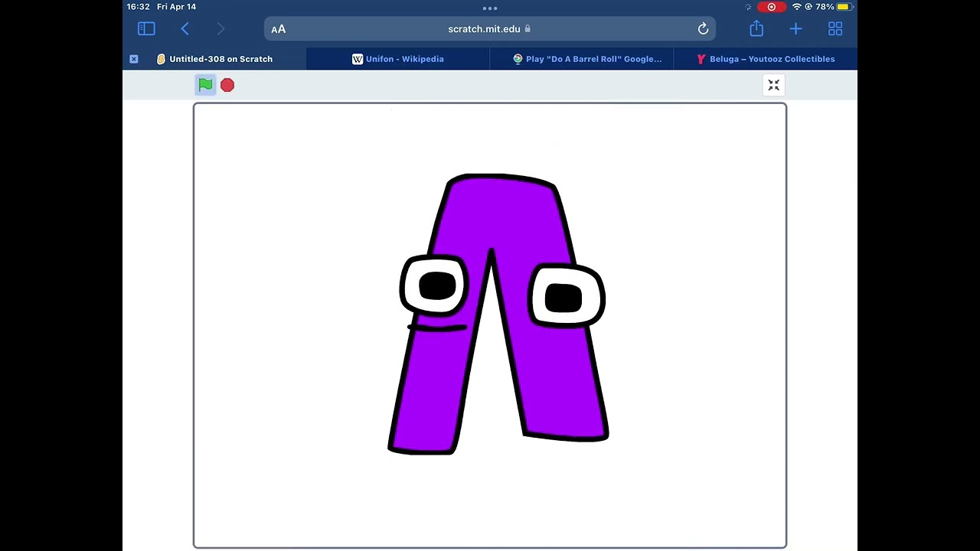Switch to Unifon – Wikipedia tab
The height and width of the screenshot is (551, 980).
coord(398,59)
